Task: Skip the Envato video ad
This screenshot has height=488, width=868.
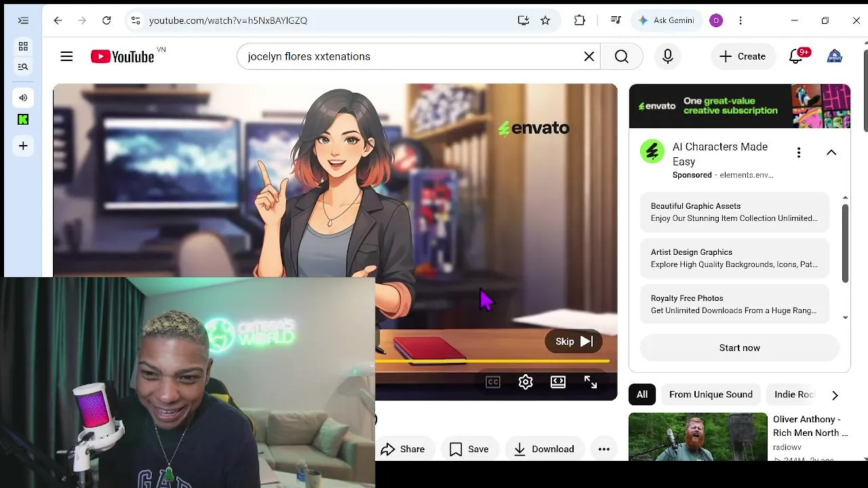Action: tap(574, 342)
